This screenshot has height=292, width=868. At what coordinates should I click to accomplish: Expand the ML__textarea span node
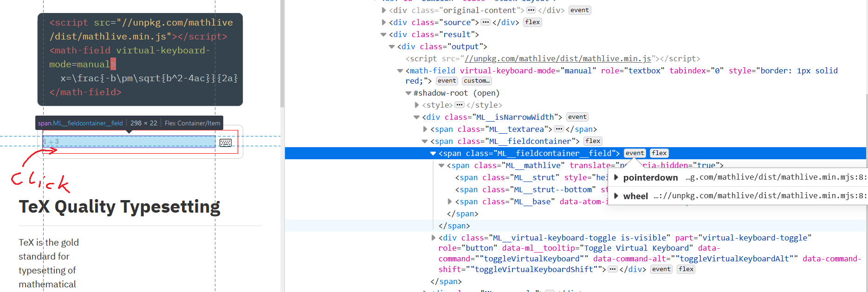425,129
